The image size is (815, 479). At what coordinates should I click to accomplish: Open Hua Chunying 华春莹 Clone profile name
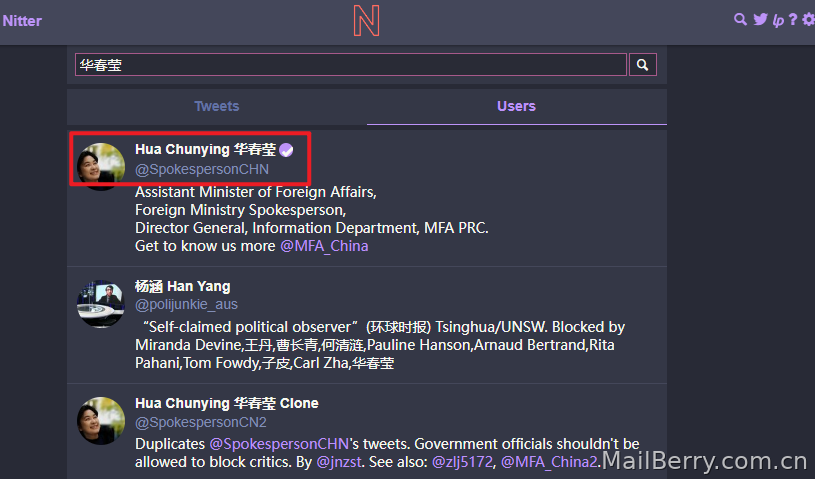(x=227, y=404)
